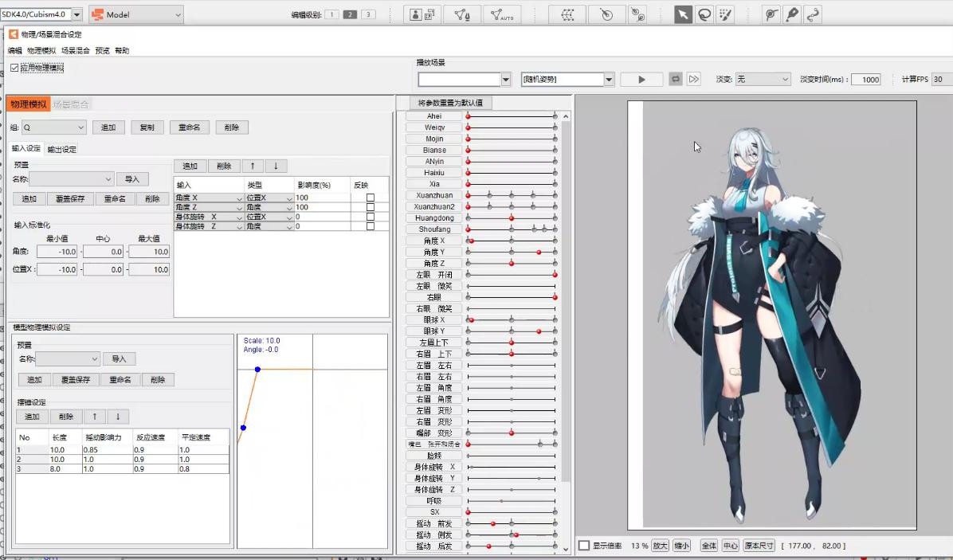Move selected input row up with arrow
The image size is (953, 560).
[253, 166]
